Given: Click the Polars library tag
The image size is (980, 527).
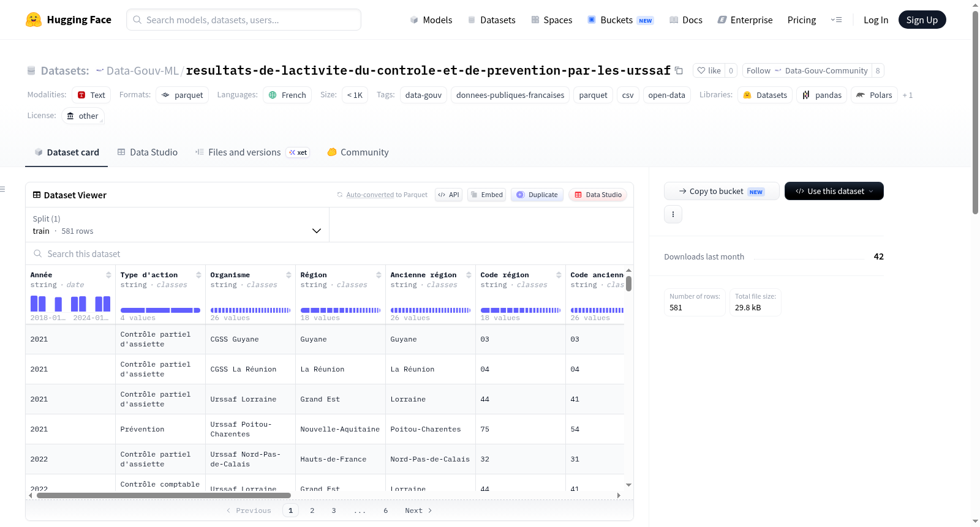Looking at the screenshot, I should [874, 95].
